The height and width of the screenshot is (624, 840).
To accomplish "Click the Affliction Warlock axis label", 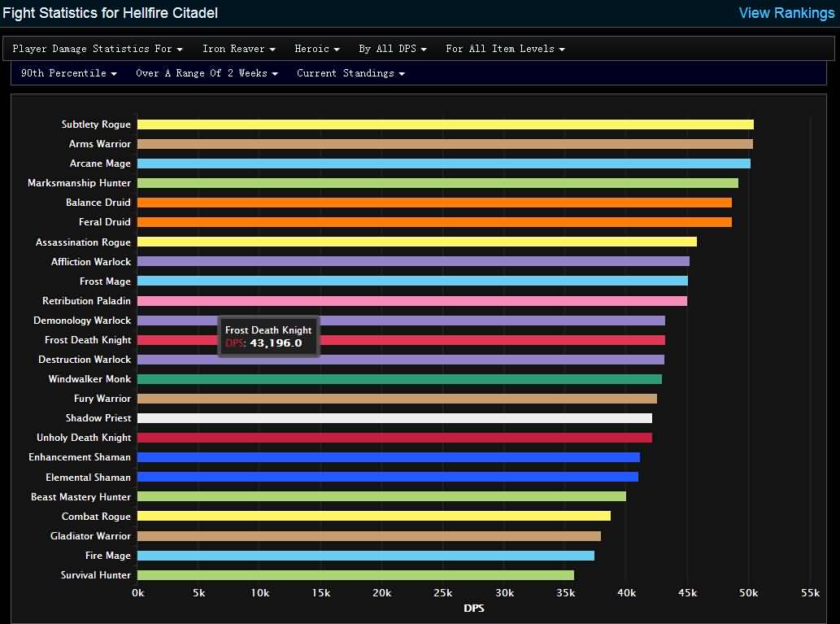I will pyautogui.click(x=91, y=261).
